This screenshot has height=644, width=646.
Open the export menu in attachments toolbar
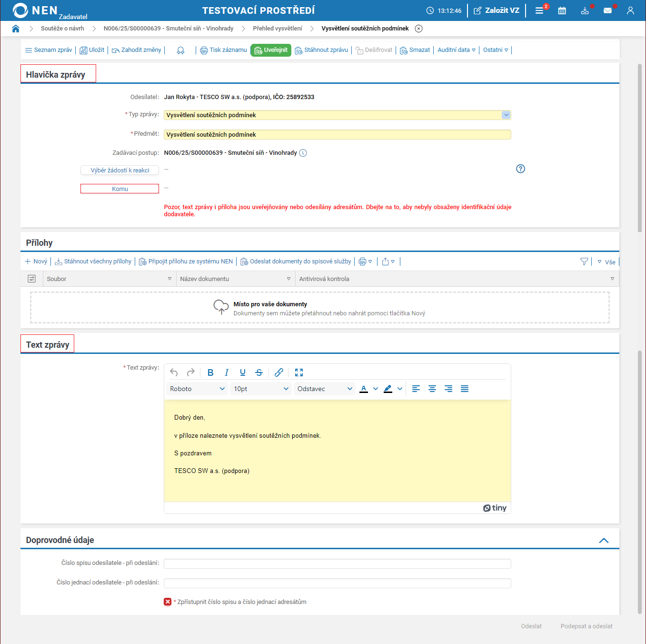tap(388, 262)
